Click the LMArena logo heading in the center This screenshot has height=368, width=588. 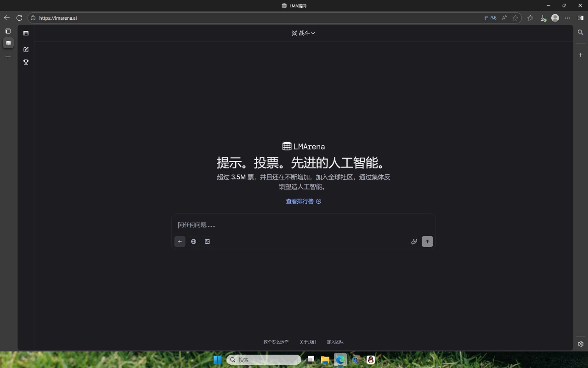tap(303, 146)
